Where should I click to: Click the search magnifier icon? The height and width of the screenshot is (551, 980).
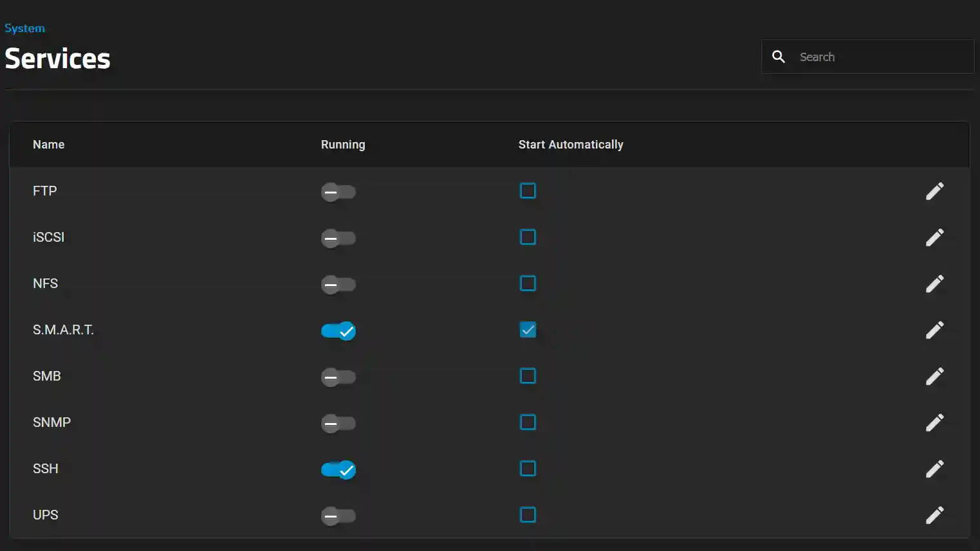778,57
